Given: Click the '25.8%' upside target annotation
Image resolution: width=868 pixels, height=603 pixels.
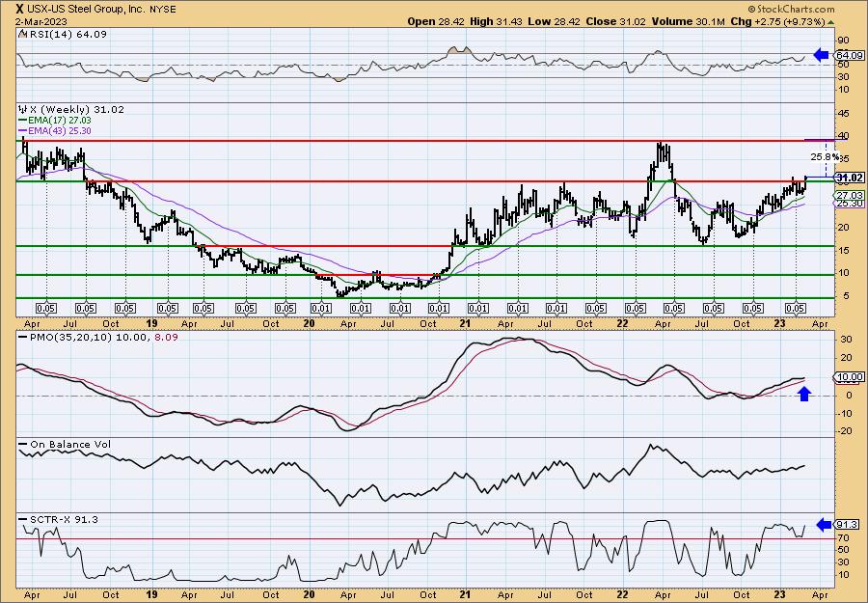Looking at the screenshot, I should point(825,157).
